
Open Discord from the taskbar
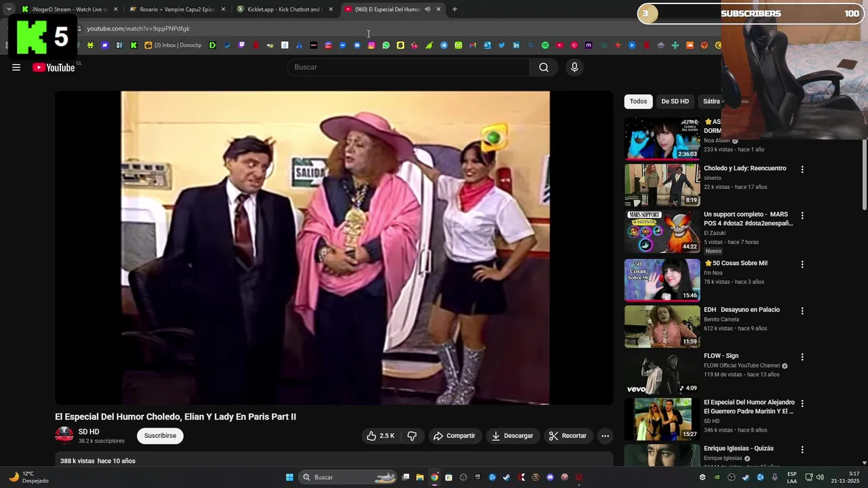(550, 477)
